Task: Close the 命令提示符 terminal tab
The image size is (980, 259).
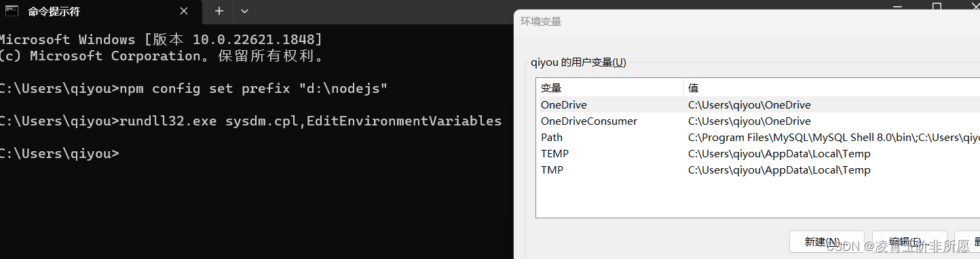Action: pyautogui.click(x=184, y=12)
